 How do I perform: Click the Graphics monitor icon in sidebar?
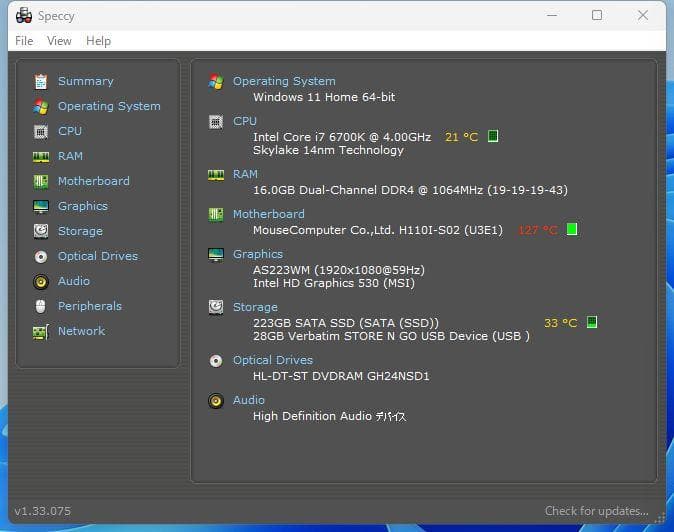coord(41,207)
